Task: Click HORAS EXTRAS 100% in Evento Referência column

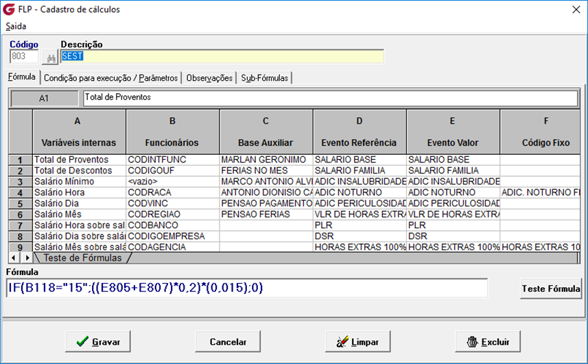Action: 360,247
